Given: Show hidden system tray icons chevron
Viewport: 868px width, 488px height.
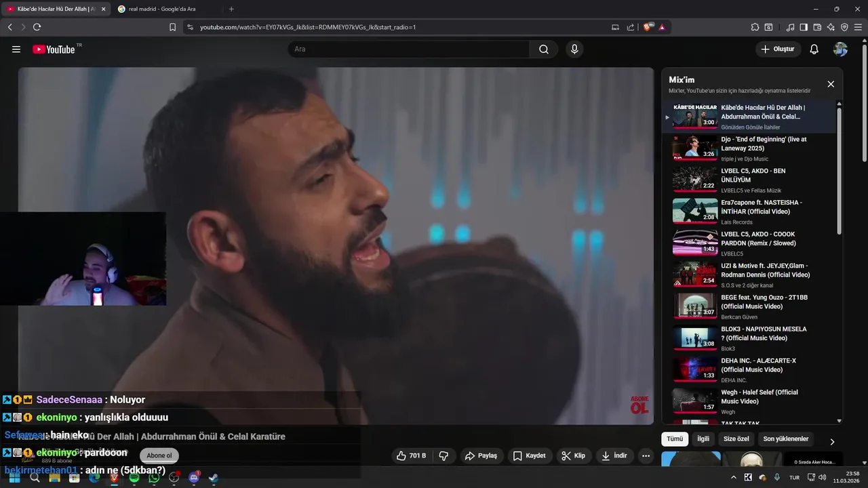Looking at the screenshot, I should (x=733, y=478).
